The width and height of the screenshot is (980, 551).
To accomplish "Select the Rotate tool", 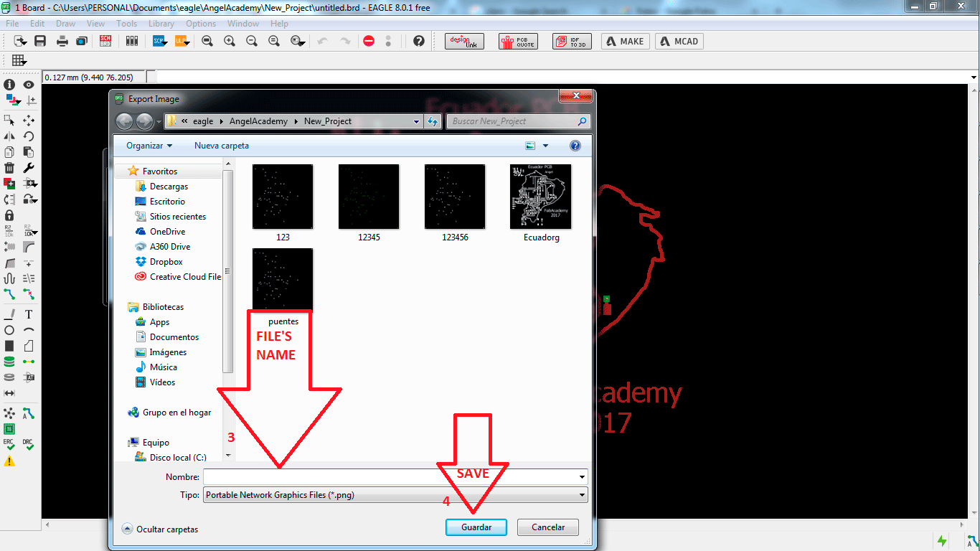I will (x=29, y=136).
